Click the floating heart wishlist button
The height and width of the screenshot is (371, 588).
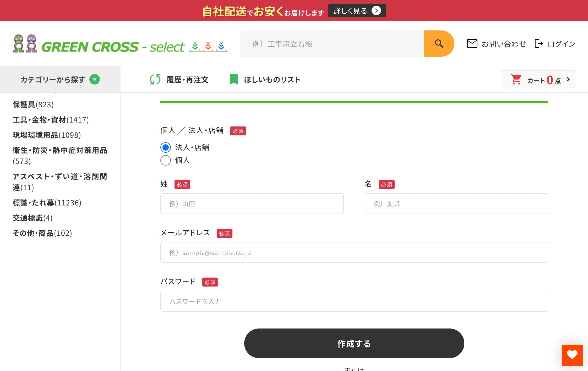coord(572,355)
